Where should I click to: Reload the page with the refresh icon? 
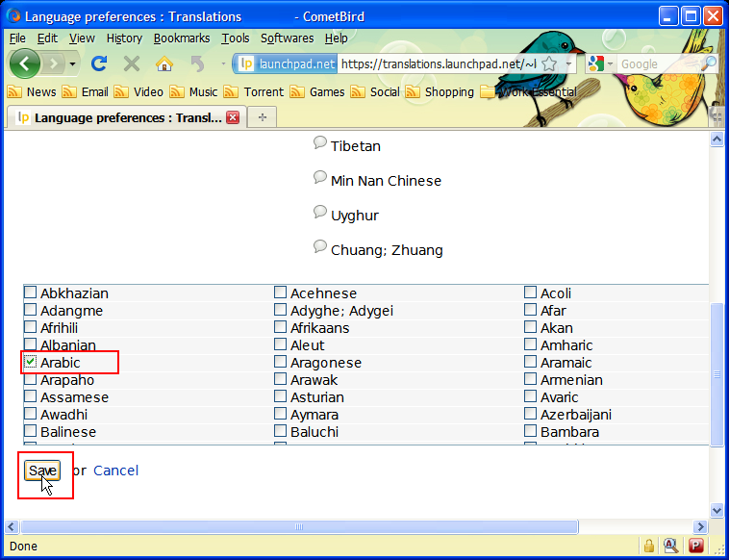click(98, 64)
